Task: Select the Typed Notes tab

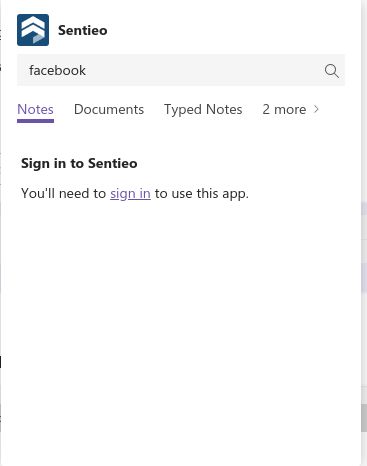Action: tap(203, 110)
